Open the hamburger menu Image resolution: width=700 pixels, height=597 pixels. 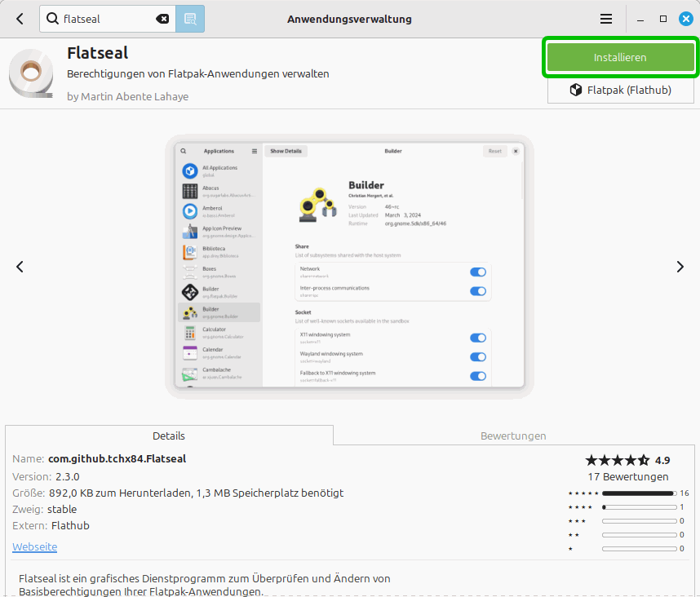(606, 19)
